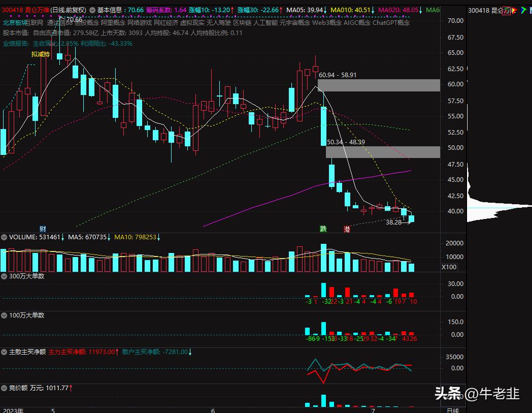The height and width of the screenshot is (413, 532).
Task: Click the 日线 period label at bottom right
Action: 453,410
